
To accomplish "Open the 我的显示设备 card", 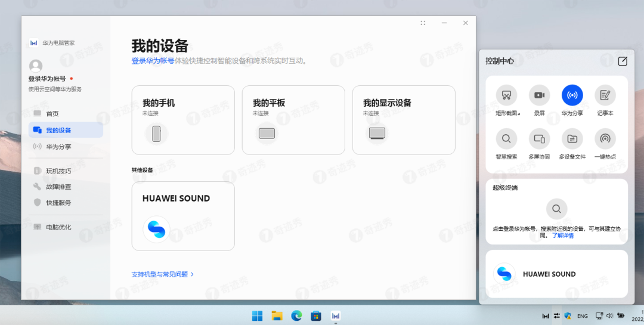I will tap(404, 120).
